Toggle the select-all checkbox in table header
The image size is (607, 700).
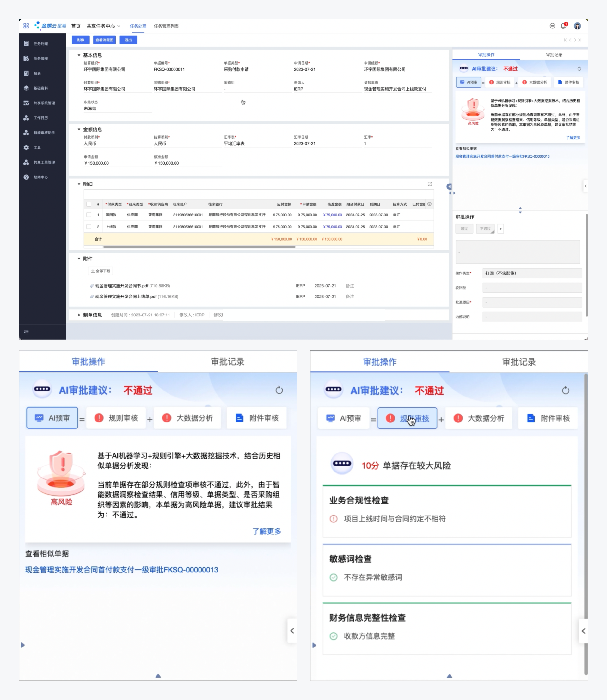[x=89, y=204]
